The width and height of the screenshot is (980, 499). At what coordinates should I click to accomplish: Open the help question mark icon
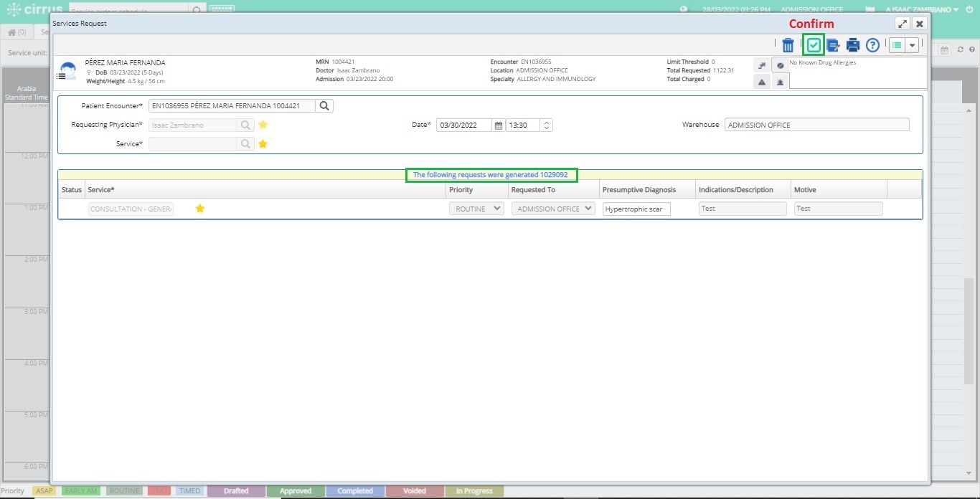(872, 45)
